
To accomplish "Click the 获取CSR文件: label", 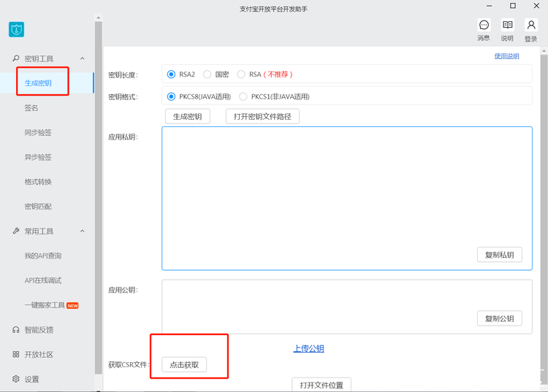I will (x=129, y=364).
